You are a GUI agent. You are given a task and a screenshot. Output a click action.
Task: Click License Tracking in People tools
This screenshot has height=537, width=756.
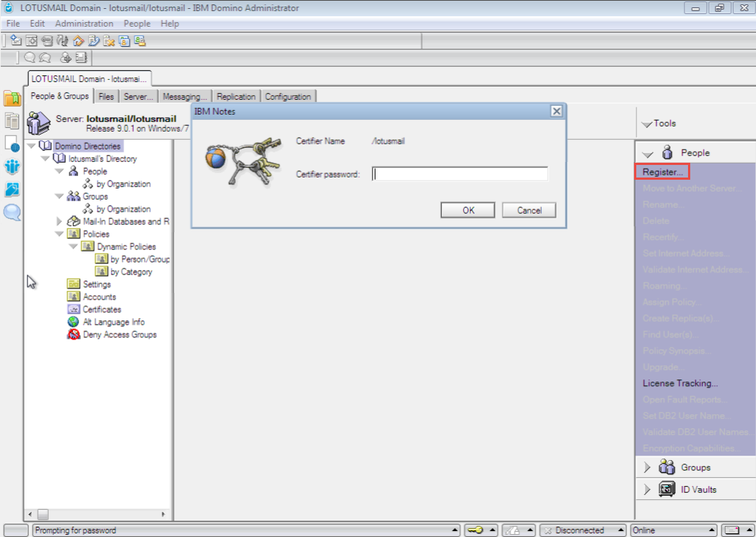[680, 383]
